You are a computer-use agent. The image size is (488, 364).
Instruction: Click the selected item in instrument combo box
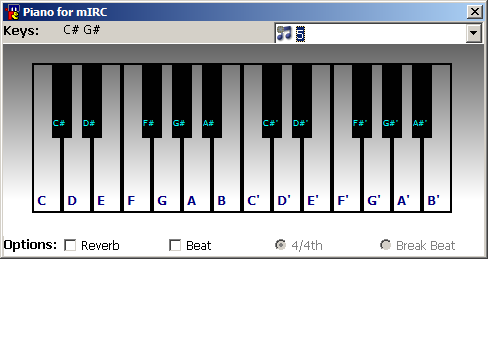tap(300, 34)
